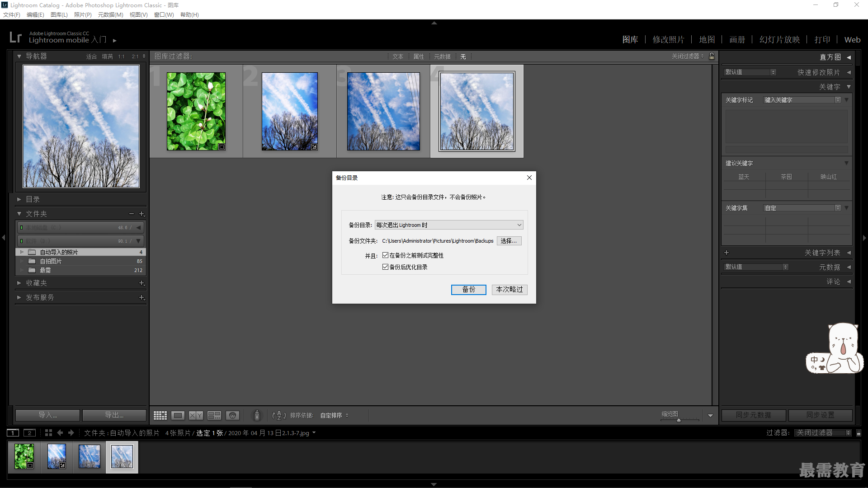
Task: Open 文件(F) menu
Action: [x=12, y=15]
